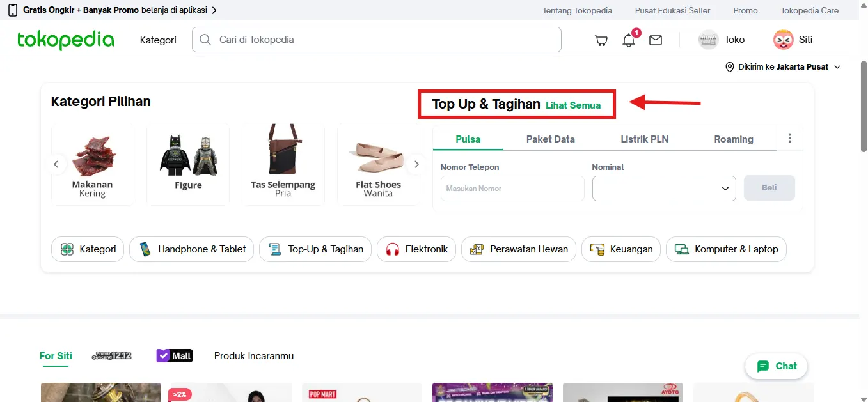Open the Nominal dropdown
The height and width of the screenshot is (402, 868).
(663, 188)
